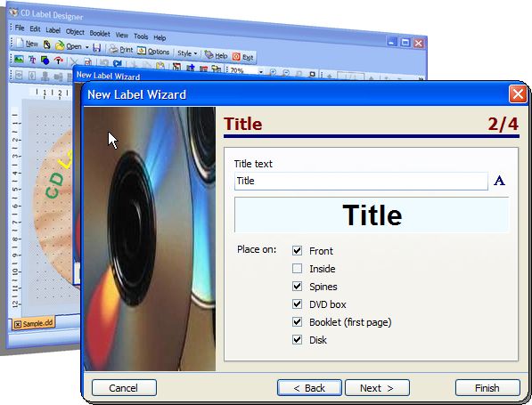Screen dimensions: 532x405
Task: Click the CD disc image in the wizard
Action: (x=150, y=239)
